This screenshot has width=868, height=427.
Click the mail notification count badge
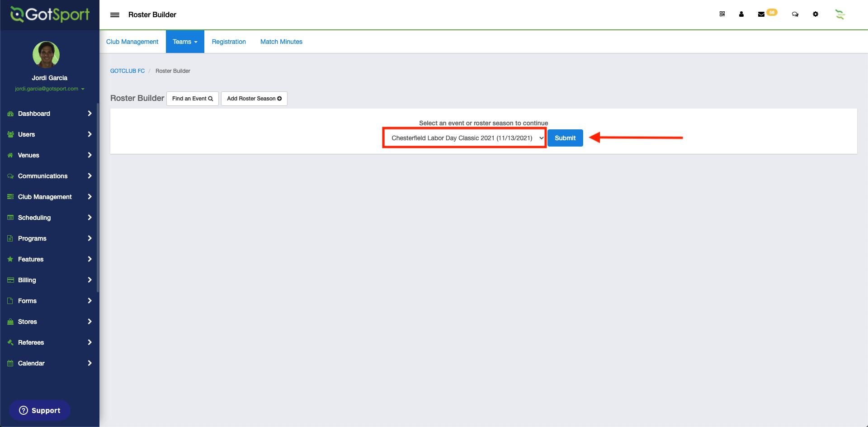pyautogui.click(x=772, y=12)
